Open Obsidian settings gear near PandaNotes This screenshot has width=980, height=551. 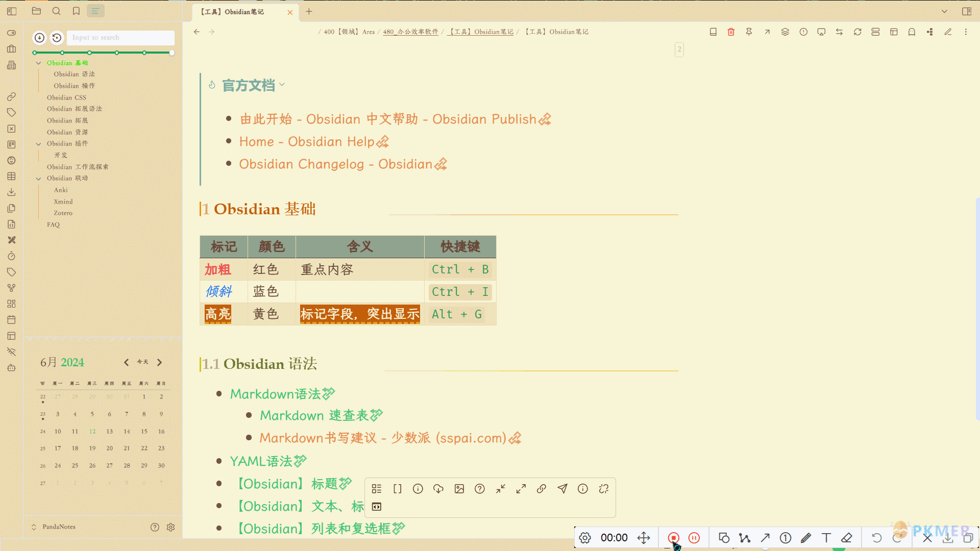pyautogui.click(x=170, y=527)
